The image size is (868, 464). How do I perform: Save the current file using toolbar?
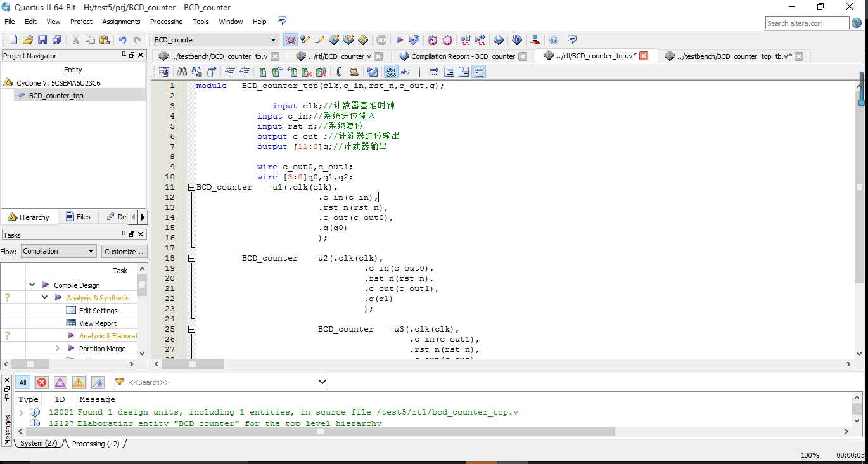pos(42,40)
